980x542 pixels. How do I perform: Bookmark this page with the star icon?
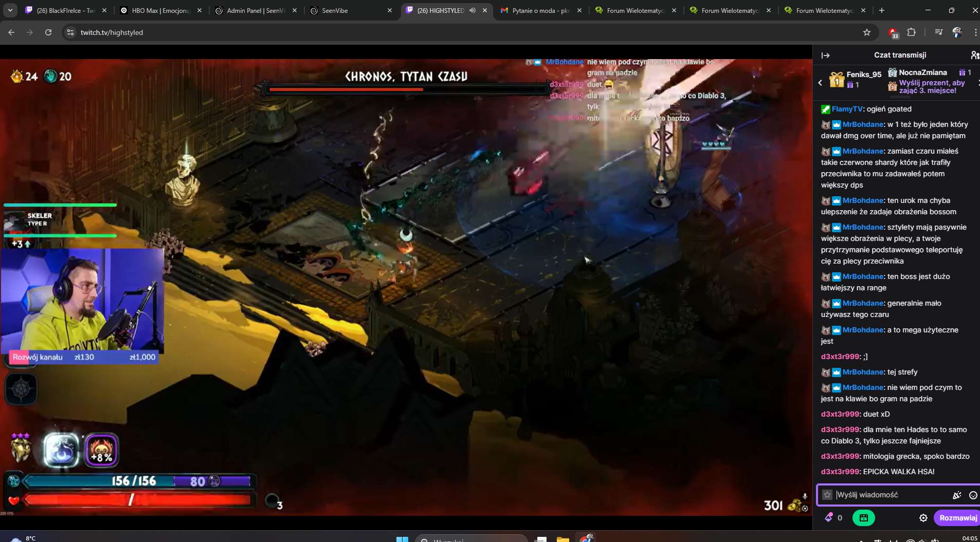pos(867,32)
